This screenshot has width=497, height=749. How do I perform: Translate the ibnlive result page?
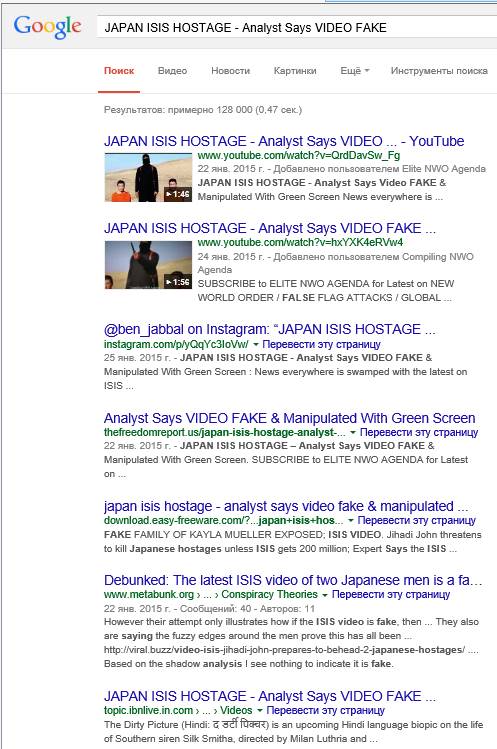pos(325,710)
